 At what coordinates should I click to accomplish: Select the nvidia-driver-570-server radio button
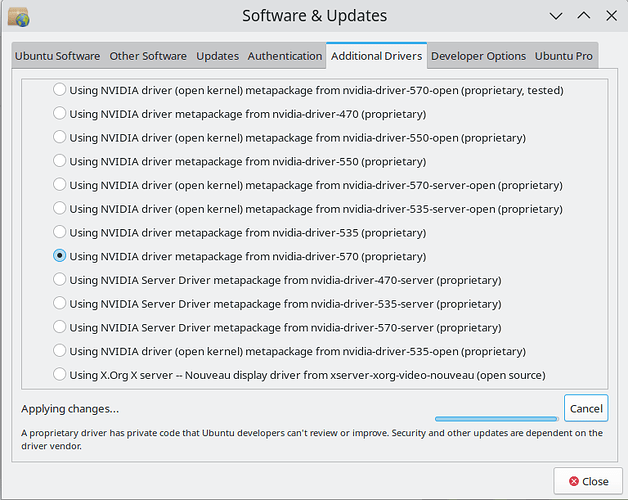click(59, 327)
